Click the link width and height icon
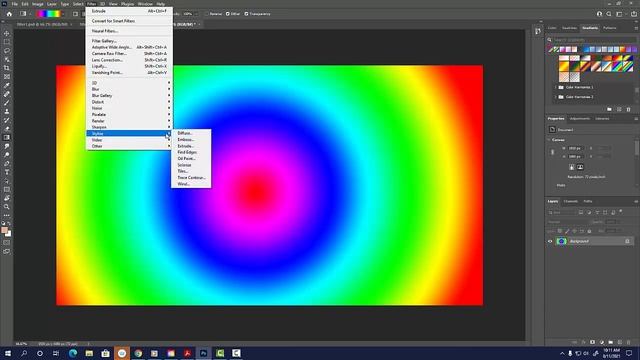640x360 pixels. 553,152
